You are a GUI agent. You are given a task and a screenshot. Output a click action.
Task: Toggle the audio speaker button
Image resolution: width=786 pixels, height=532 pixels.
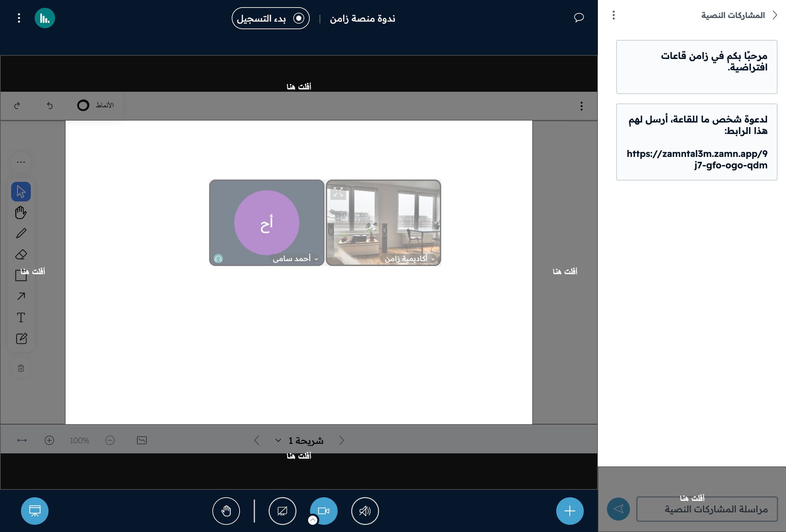click(365, 511)
